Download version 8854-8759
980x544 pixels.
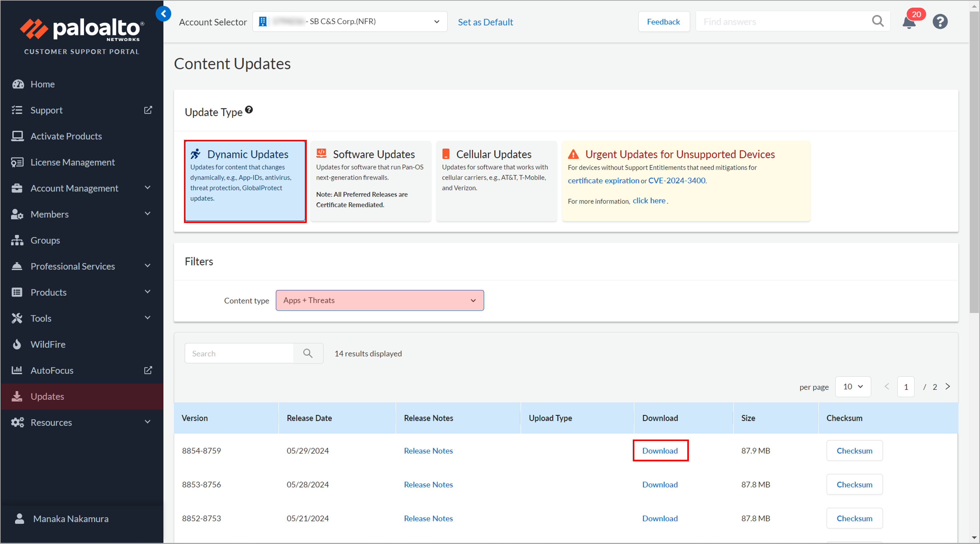pos(660,450)
